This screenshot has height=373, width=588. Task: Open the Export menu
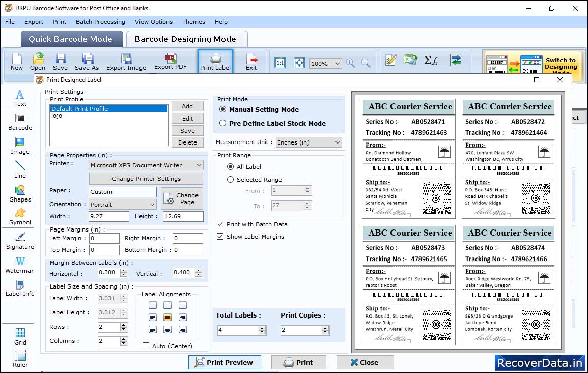tap(34, 22)
